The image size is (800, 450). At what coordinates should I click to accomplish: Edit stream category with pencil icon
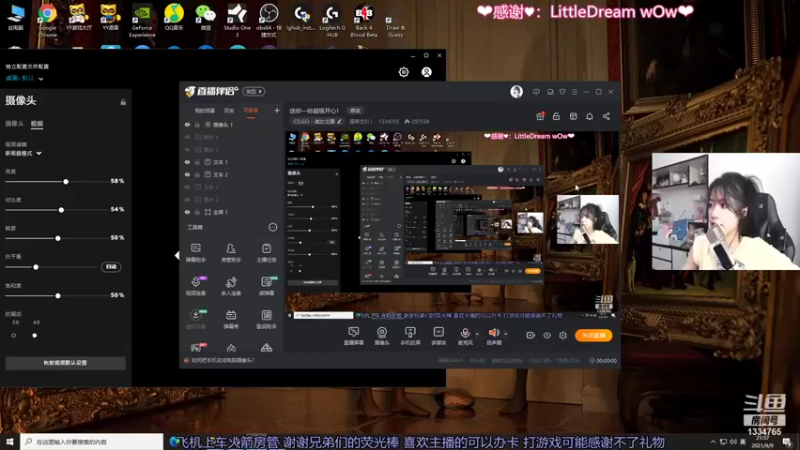(x=339, y=121)
